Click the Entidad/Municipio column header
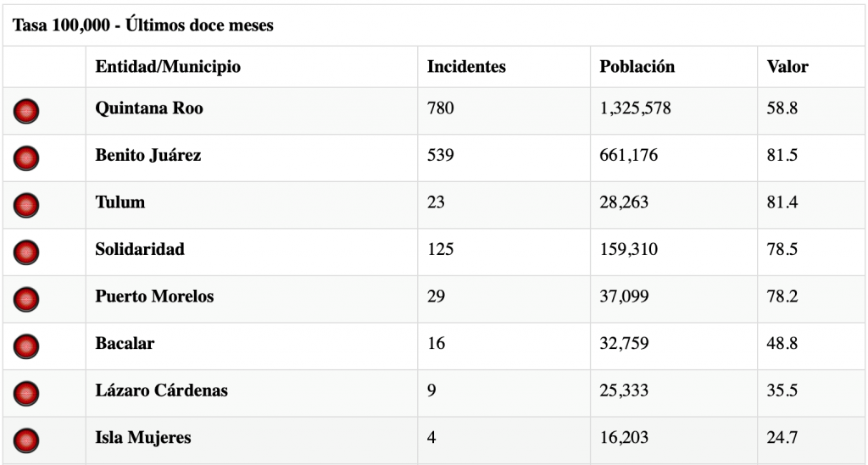The height and width of the screenshot is (465, 868). pyautogui.click(x=168, y=67)
